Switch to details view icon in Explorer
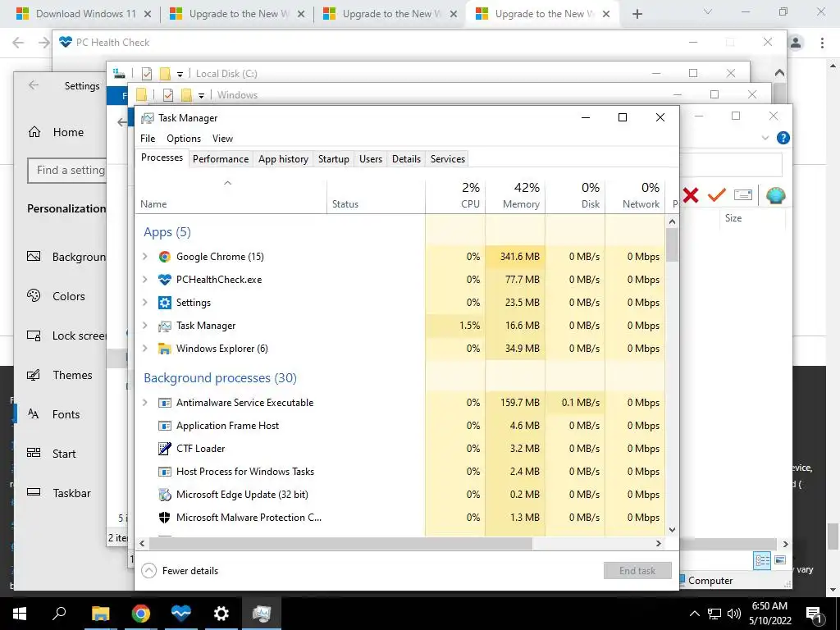 pyautogui.click(x=762, y=560)
